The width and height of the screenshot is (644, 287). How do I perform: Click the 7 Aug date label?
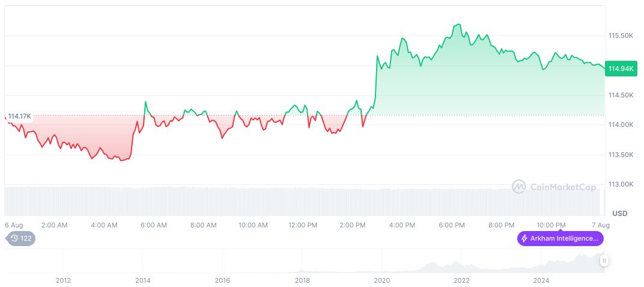600,225
